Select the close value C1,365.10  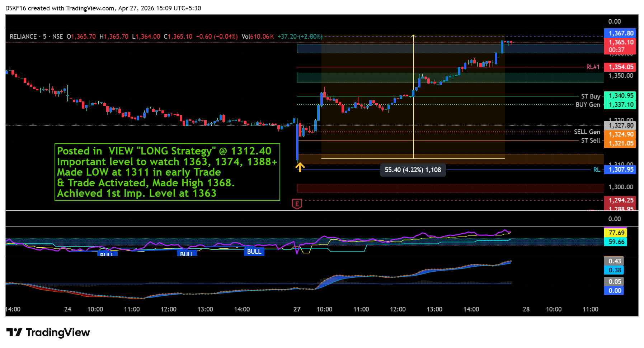178,37
